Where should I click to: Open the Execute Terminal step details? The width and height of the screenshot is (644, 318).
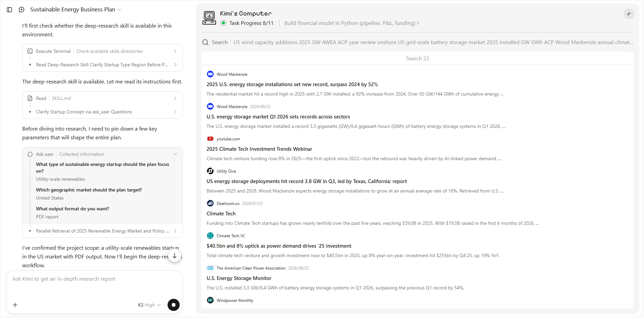(102, 51)
